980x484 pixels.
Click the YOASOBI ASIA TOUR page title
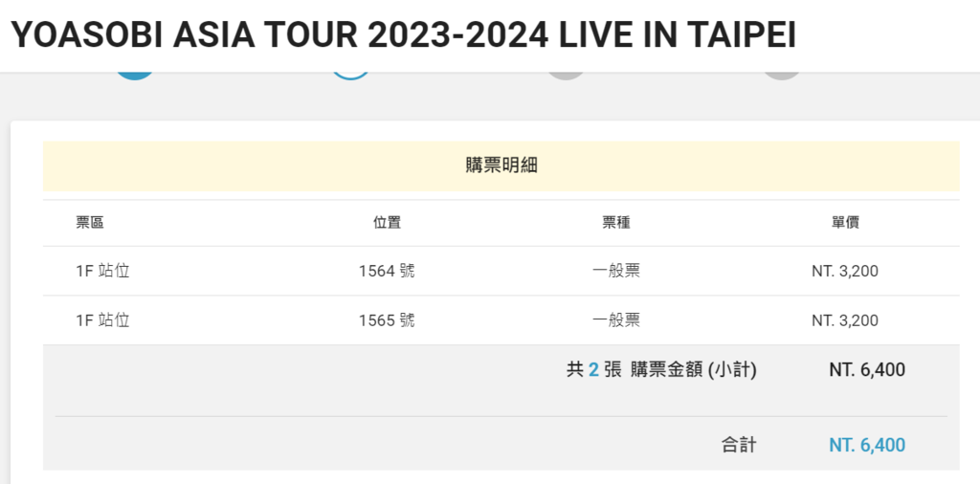pos(403,35)
